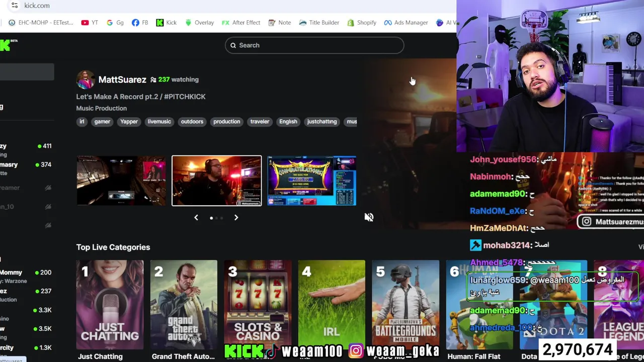This screenshot has height=362, width=644.
Task: Open the highlighted MattSuarez stream thumbnail
Action: click(x=217, y=180)
